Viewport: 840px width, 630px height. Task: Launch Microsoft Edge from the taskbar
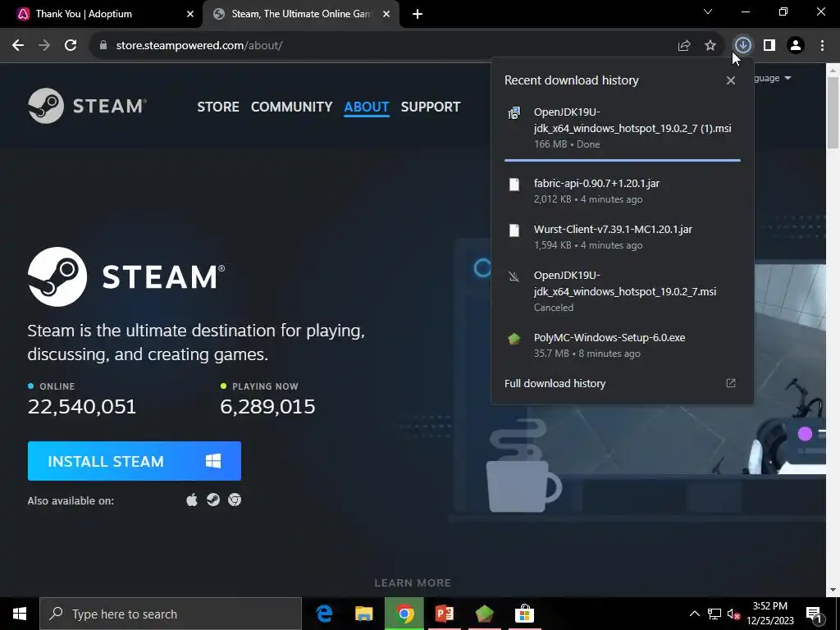point(324,614)
